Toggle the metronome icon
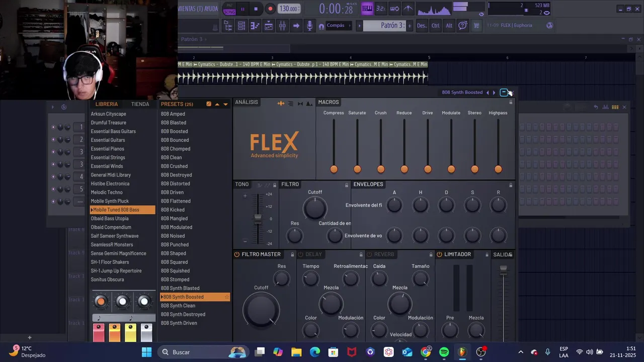644x362 pixels. (x=408, y=9)
